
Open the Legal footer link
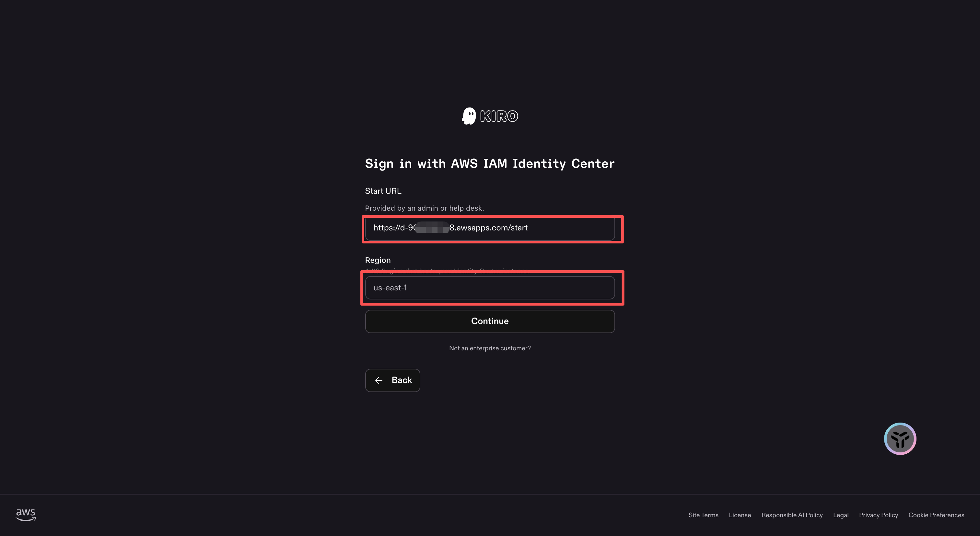[840, 515]
